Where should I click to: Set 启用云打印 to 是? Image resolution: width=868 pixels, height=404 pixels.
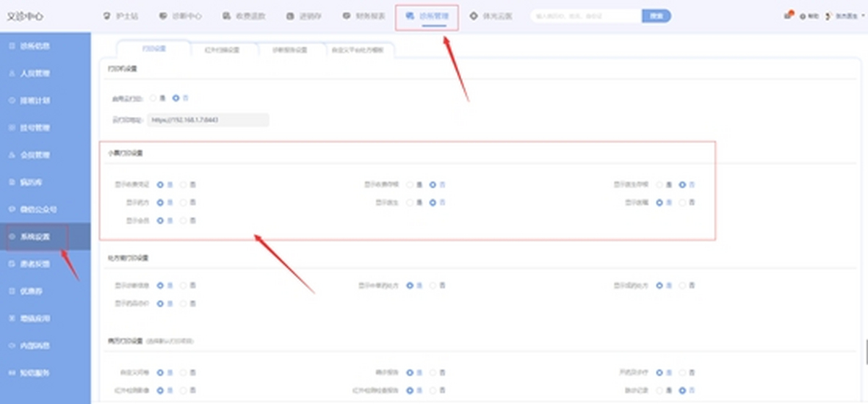(x=153, y=98)
